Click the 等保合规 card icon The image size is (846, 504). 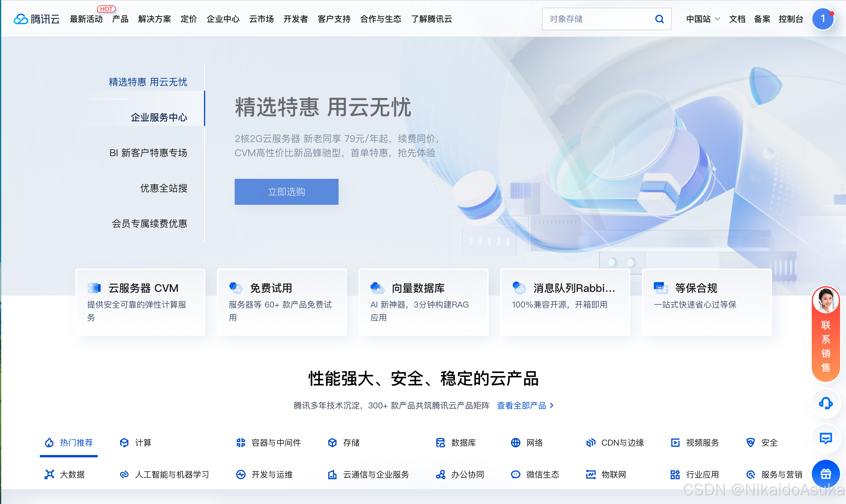tap(661, 288)
